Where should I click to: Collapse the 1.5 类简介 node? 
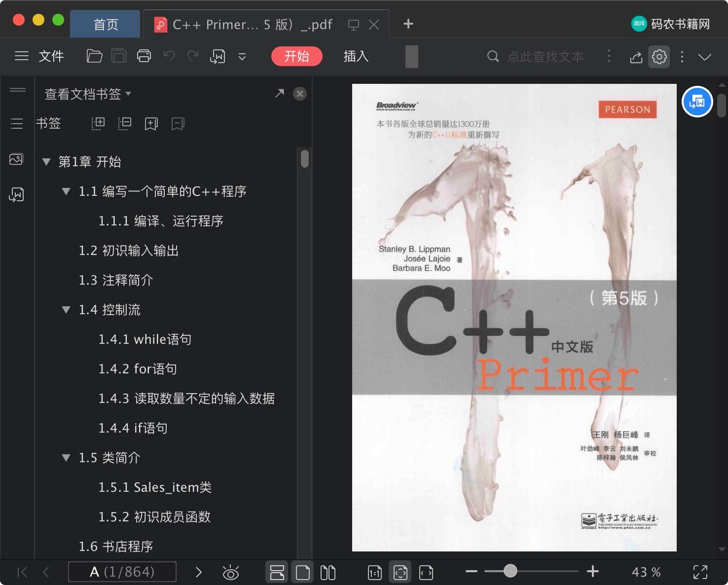click(66, 458)
